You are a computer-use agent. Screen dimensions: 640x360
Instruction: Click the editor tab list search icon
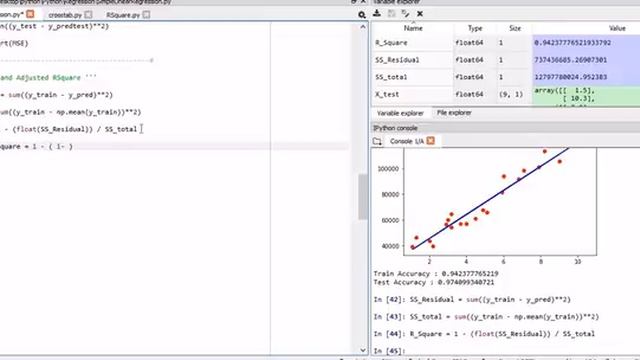(362, 15)
